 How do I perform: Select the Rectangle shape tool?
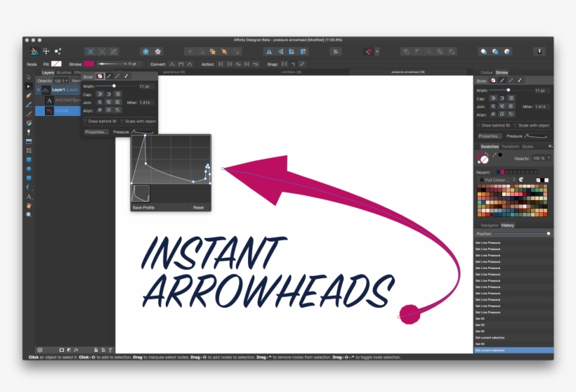[x=29, y=159]
